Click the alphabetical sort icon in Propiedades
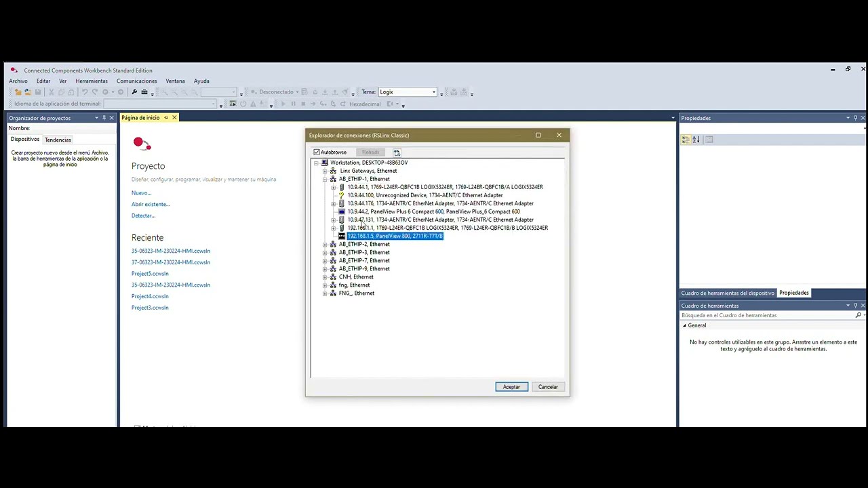The image size is (868, 488). [696, 140]
